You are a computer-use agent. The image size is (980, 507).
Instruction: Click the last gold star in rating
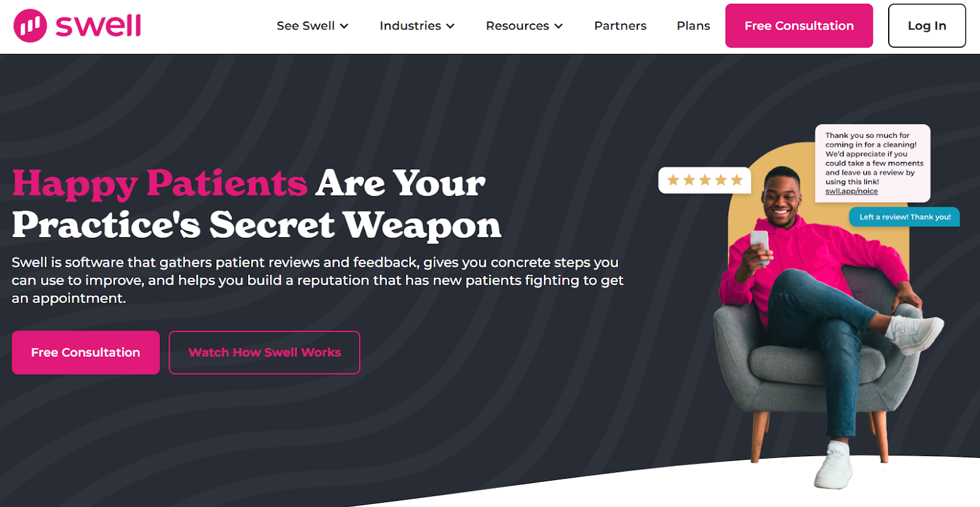point(737,180)
